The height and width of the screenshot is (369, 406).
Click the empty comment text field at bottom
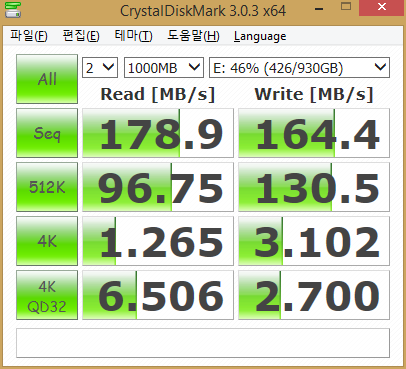pos(203,343)
